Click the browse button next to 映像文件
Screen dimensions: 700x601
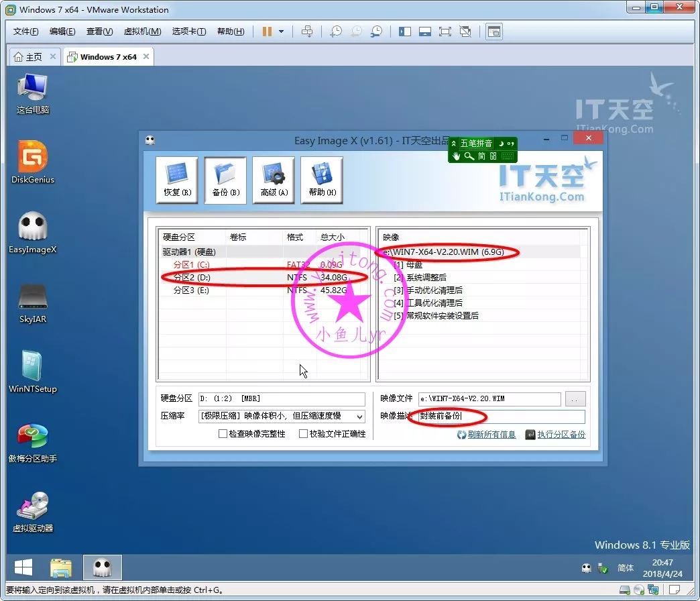(x=575, y=399)
